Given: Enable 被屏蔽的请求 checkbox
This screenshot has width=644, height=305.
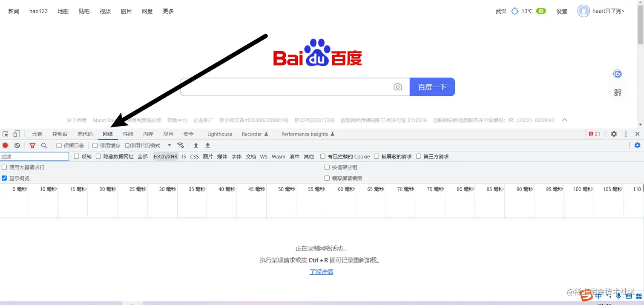Looking at the screenshot, I should pyautogui.click(x=377, y=156).
